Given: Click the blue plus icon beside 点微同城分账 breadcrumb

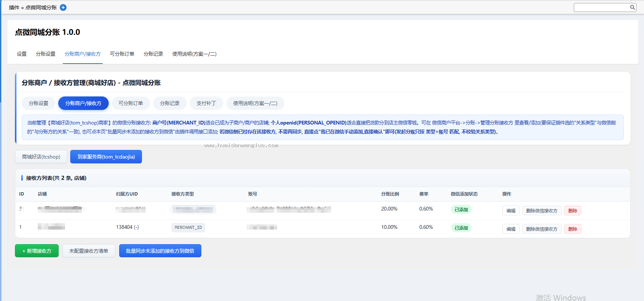Looking at the screenshot, I should click(63, 7).
